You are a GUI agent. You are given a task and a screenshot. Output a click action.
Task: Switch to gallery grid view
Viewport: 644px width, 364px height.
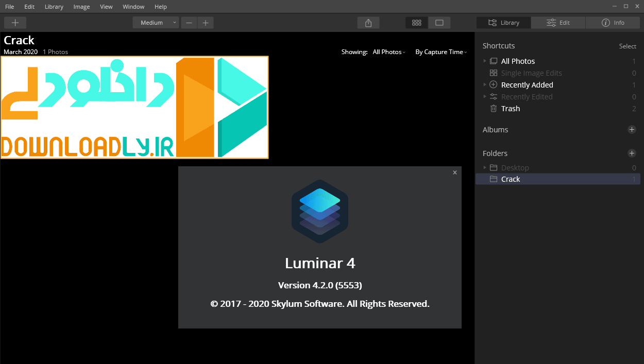tap(417, 23)
